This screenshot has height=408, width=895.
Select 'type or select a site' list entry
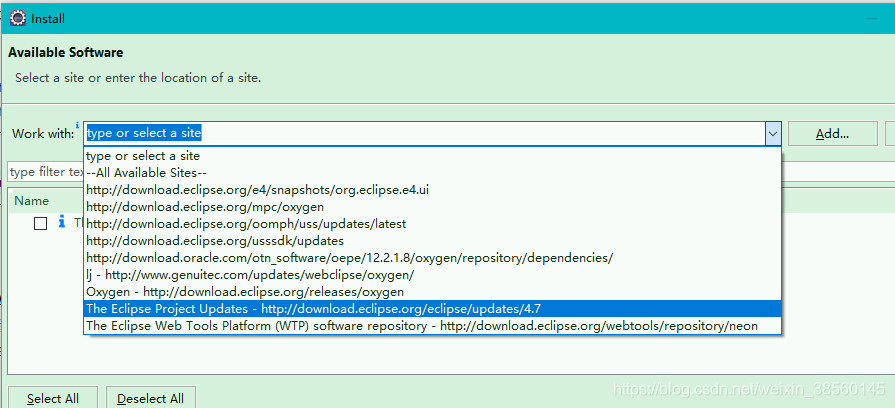coord(433,156)
